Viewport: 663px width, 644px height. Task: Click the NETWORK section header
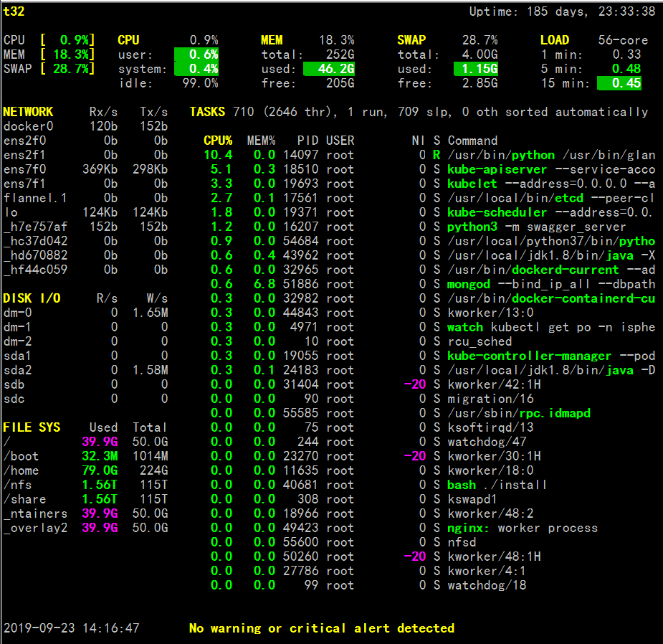29,112
